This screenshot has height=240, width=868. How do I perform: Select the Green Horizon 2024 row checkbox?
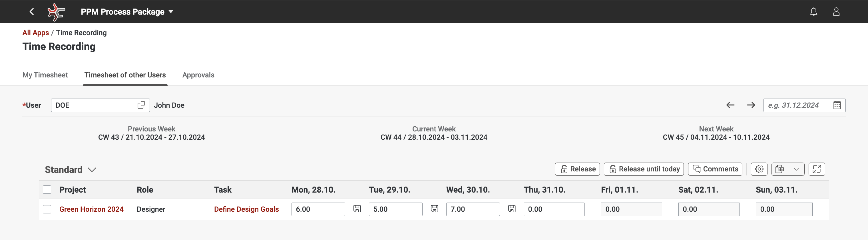(x=47, y=209)
